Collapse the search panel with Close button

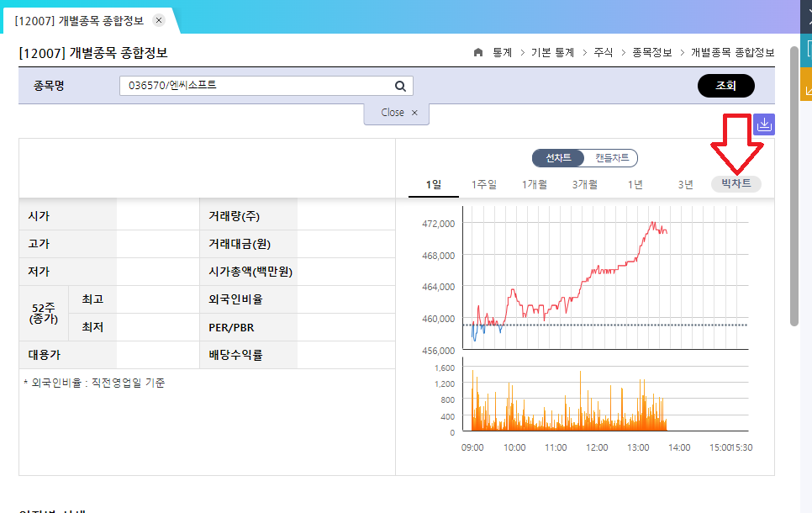tap(397, 113)
